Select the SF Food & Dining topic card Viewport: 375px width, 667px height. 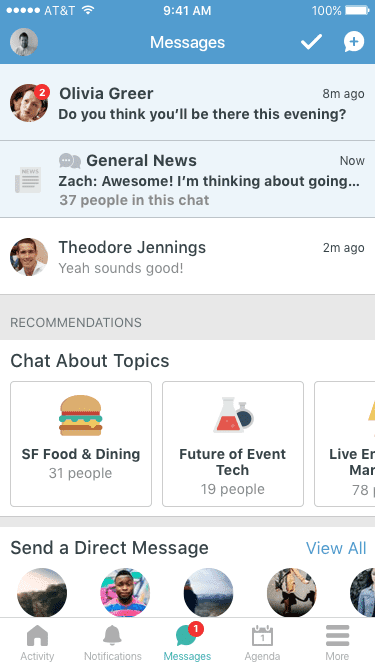[x=81, y=444]
